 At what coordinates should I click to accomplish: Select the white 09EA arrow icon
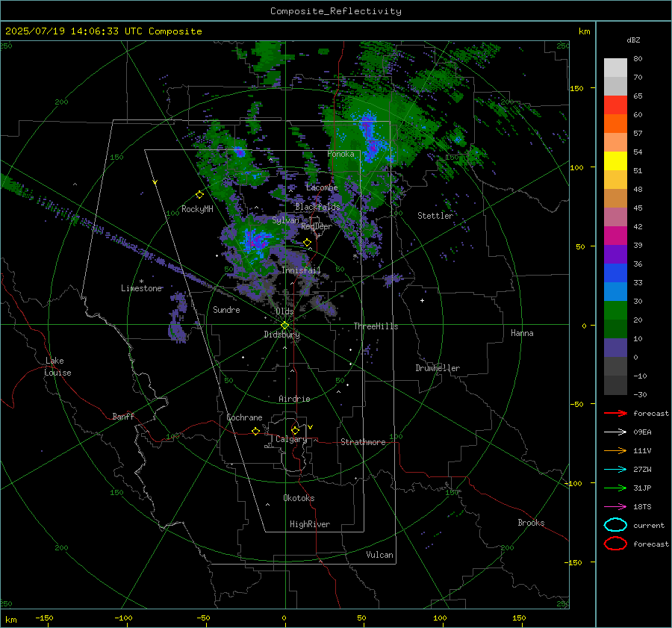(615, 432)
